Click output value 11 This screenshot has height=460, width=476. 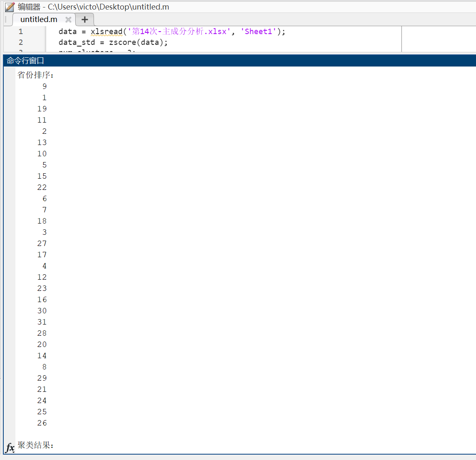tap(42, 120)
